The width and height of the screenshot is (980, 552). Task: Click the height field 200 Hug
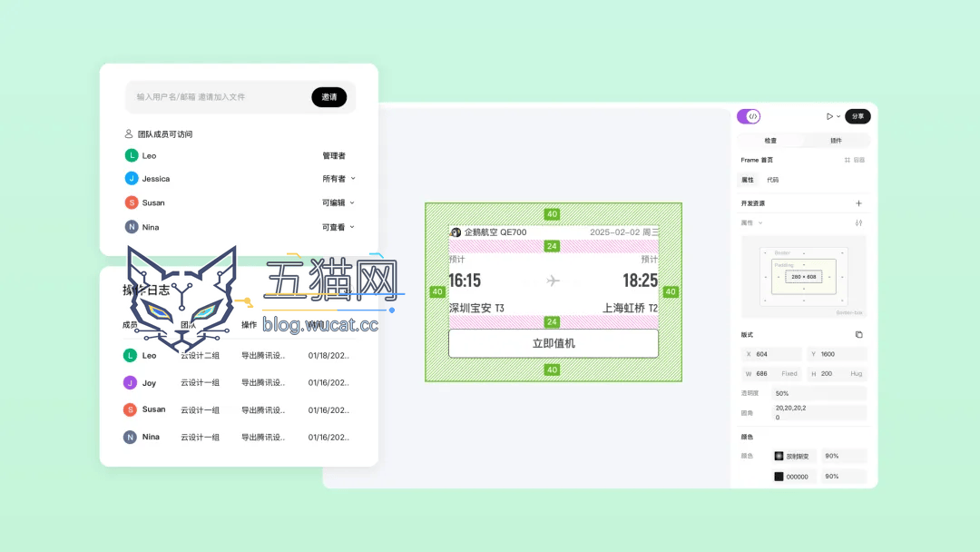point(837,374)
